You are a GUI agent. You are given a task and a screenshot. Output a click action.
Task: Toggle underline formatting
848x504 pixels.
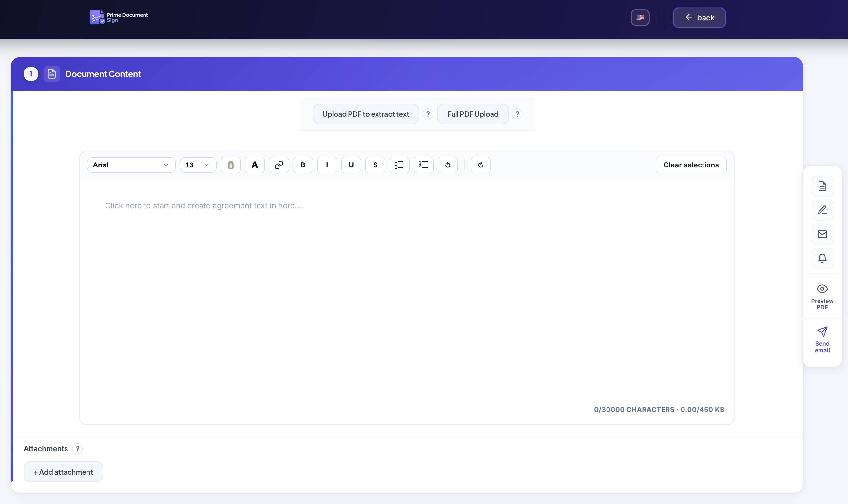tap(351, 165)
